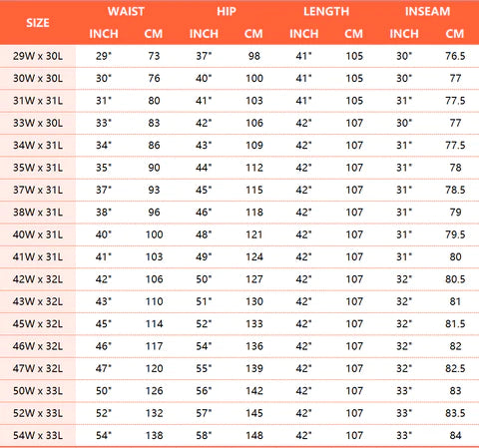Select the 33W x 30L size label
The image size is (479, 448).
[x=38, y=123]
